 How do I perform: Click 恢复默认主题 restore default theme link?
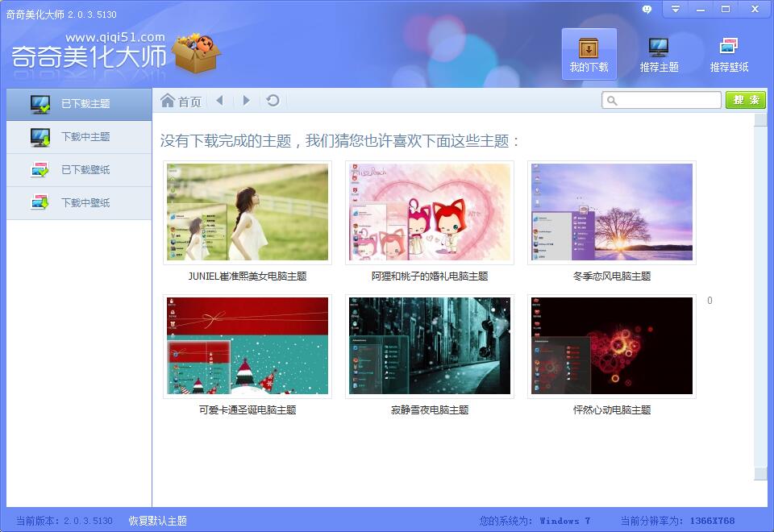(x=158, y=521)
